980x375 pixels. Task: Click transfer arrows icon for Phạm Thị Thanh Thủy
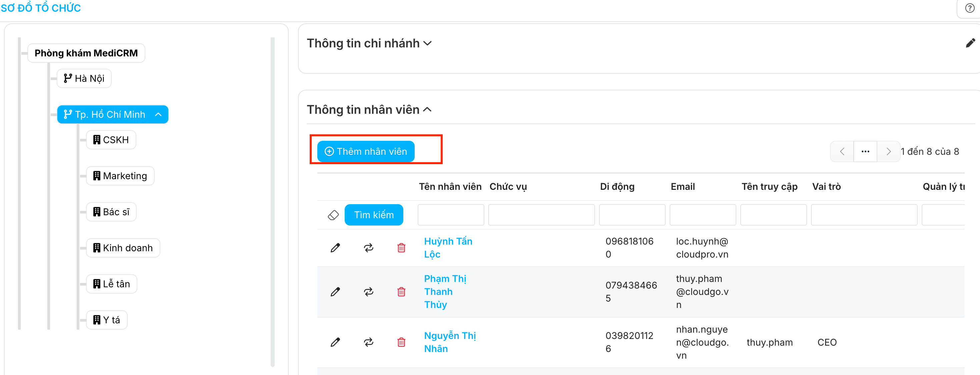pos(368,292)
